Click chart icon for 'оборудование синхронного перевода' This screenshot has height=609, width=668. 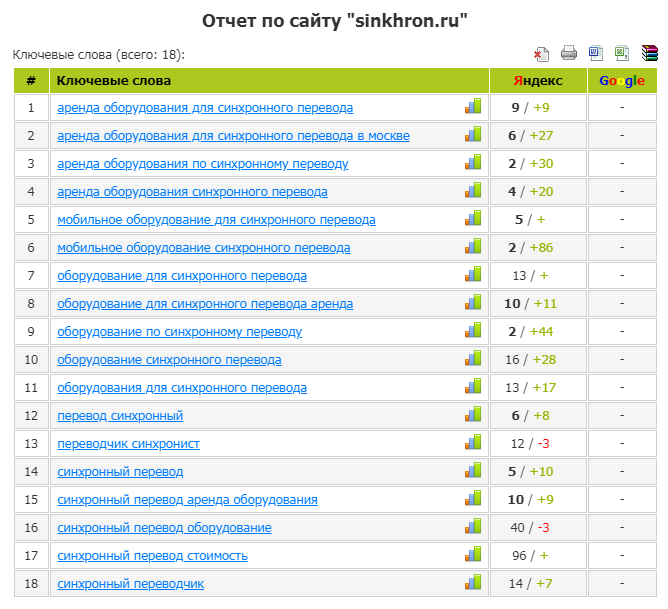473,359
